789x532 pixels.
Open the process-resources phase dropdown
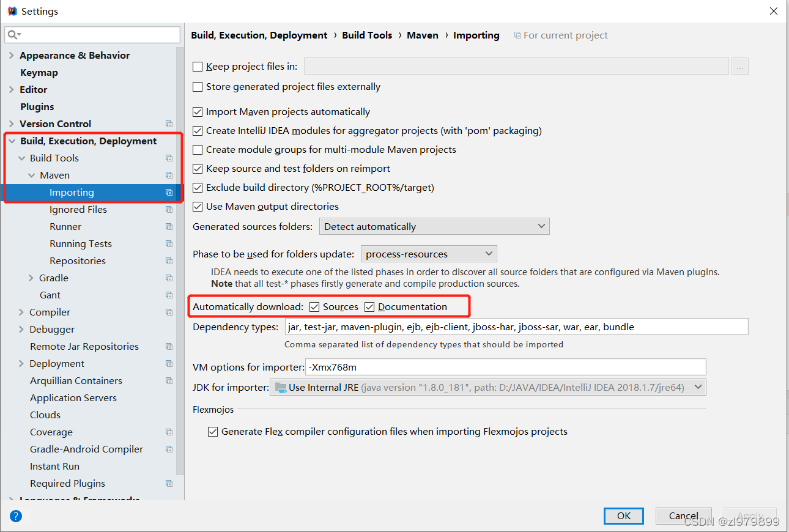pyautogui.click(x=429, y=254)
